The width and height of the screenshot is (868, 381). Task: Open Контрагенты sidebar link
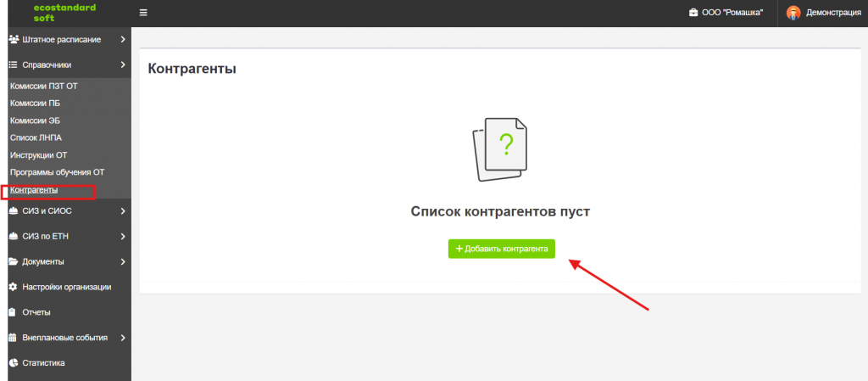[34, 190]
